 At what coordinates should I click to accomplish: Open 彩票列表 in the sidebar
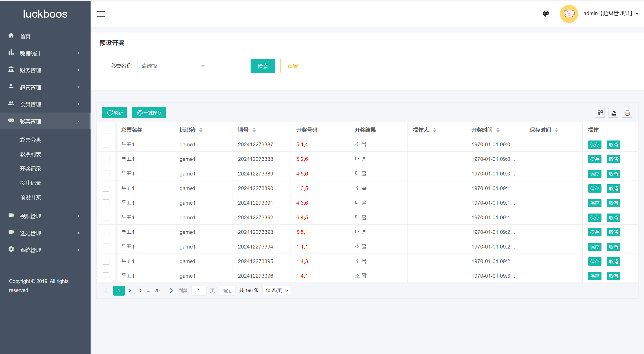30,154
